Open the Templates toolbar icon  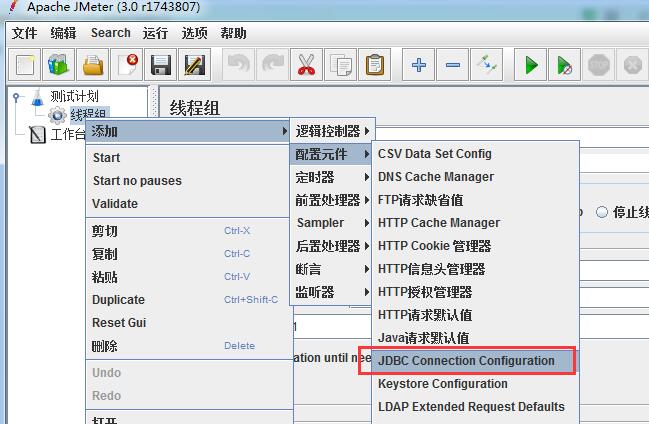point(58,65)
